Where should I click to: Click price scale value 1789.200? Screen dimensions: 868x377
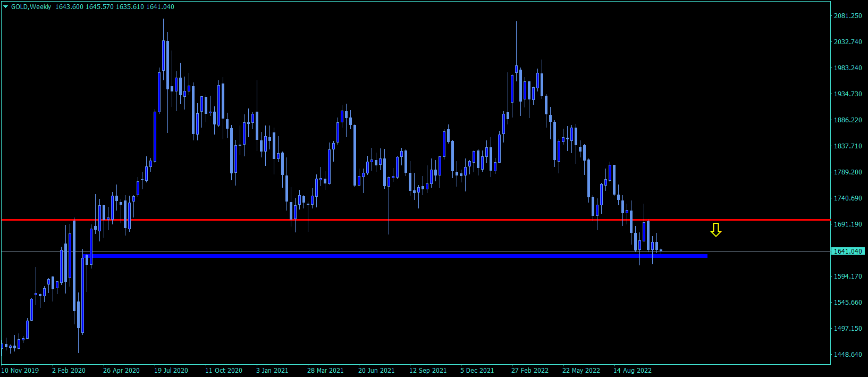click(848, 172)
